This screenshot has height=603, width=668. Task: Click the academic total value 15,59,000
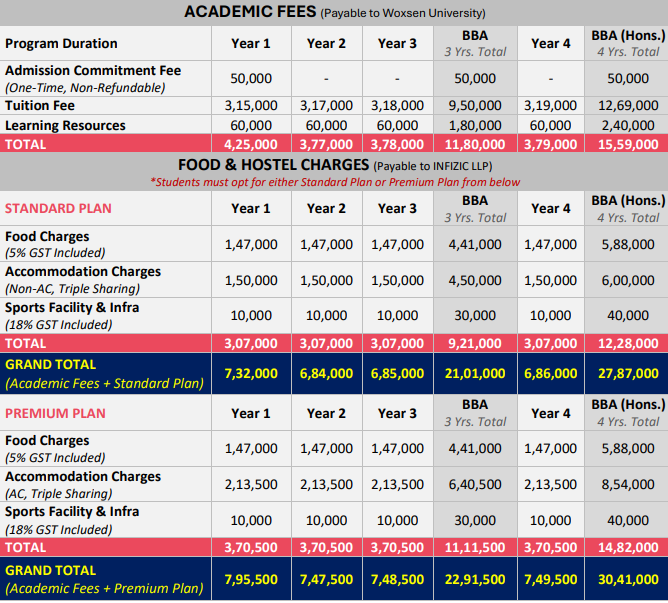coord(627,144)
